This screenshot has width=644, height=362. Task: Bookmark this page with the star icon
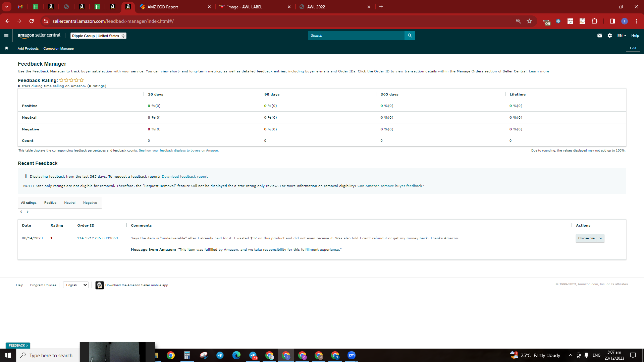pos(529,21)
